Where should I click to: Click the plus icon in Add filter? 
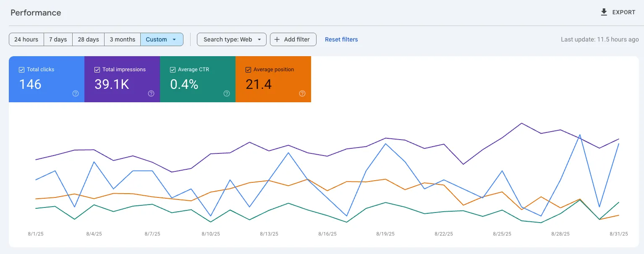coord(277,39)
